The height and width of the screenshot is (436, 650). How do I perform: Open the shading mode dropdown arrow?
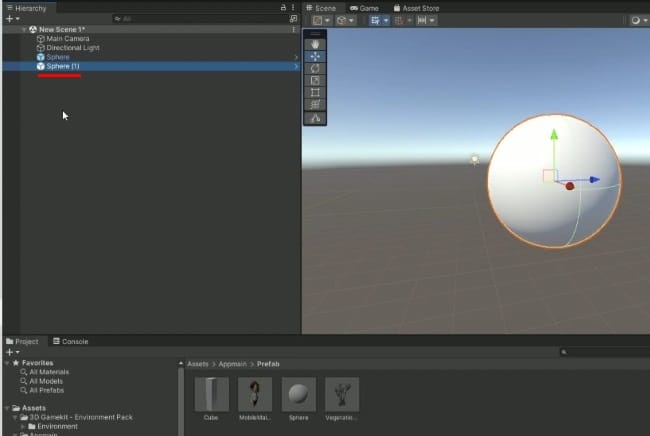pos(327,20)
